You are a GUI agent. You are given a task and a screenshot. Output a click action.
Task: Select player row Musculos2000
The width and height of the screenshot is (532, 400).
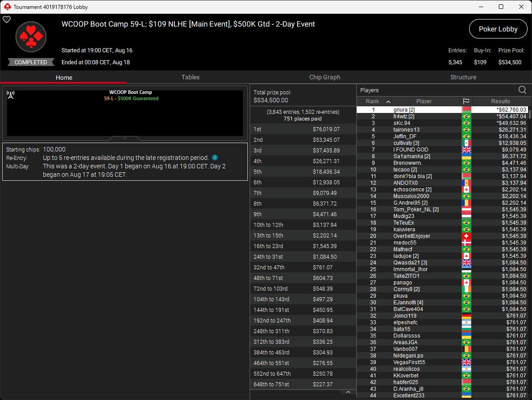tap(443, 196)
